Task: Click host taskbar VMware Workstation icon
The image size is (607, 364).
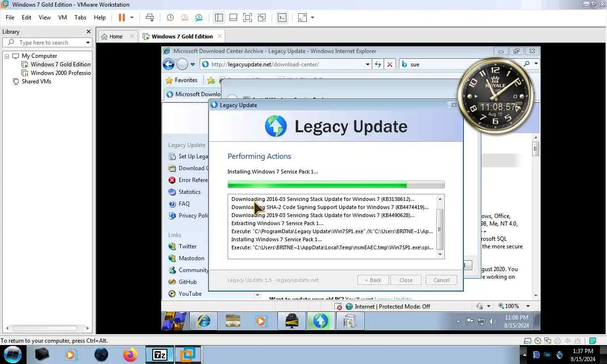Action: [188, 355]
